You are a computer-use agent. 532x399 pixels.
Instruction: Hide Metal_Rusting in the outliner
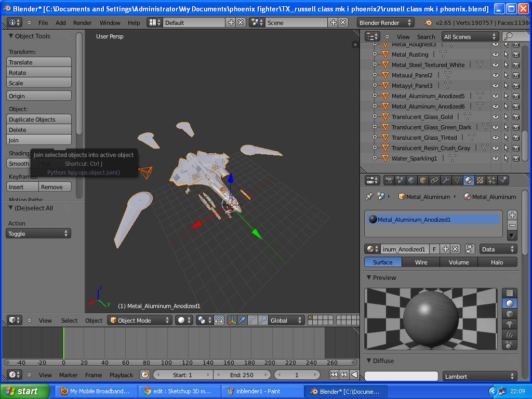(495, 54)
